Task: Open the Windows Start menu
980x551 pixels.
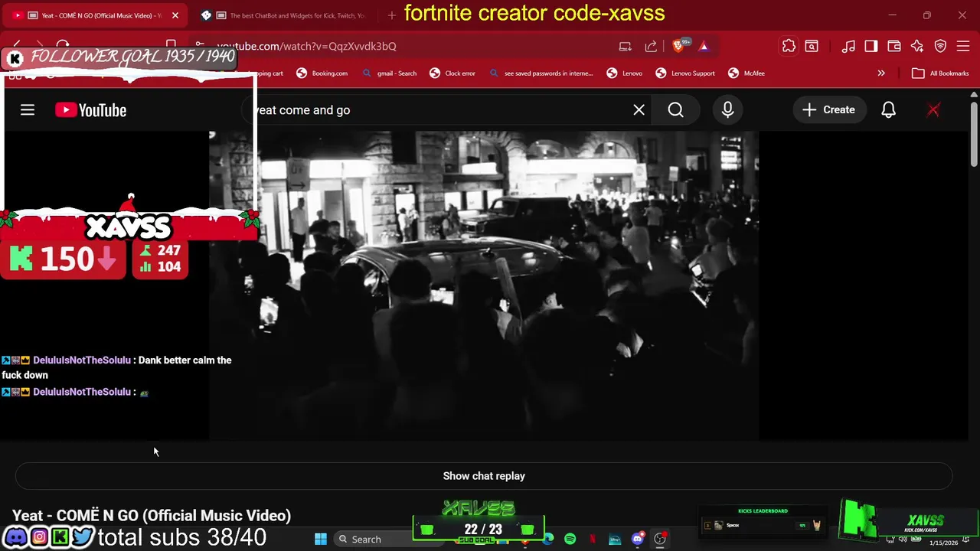Action: 321,540
